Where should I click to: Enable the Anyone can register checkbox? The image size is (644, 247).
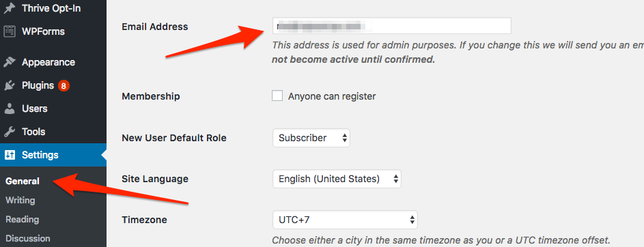click(277, 96)
